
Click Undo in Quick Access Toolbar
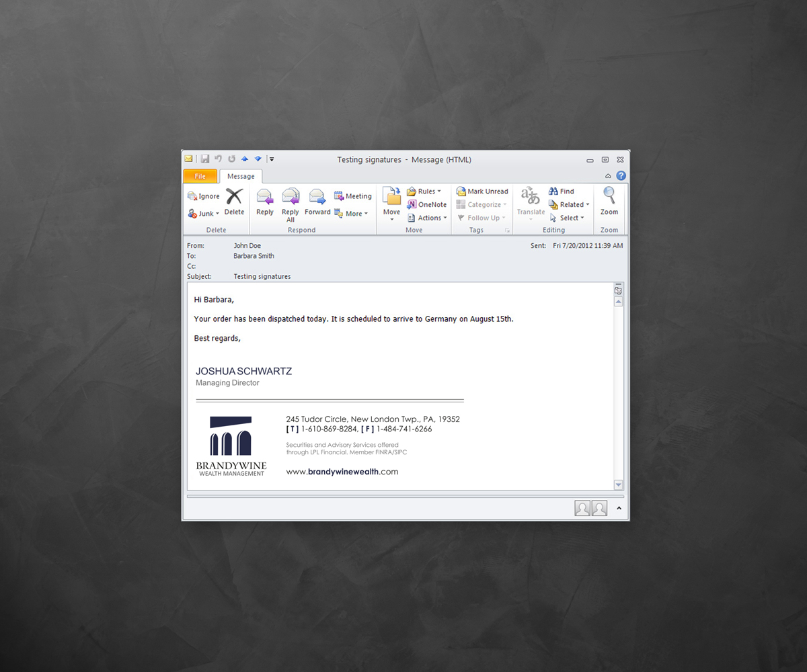pyautogui.click(x=219, y=159)
